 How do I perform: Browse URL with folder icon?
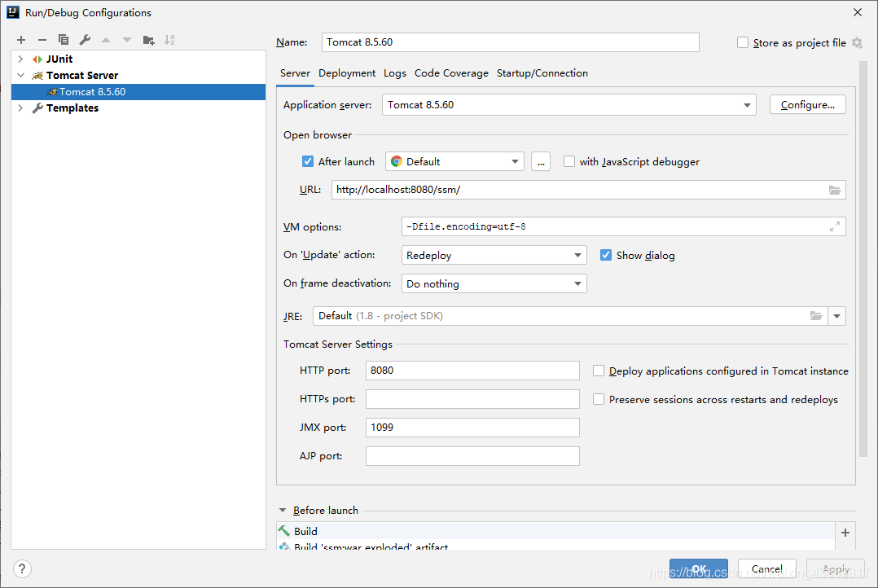coord(834,190)
